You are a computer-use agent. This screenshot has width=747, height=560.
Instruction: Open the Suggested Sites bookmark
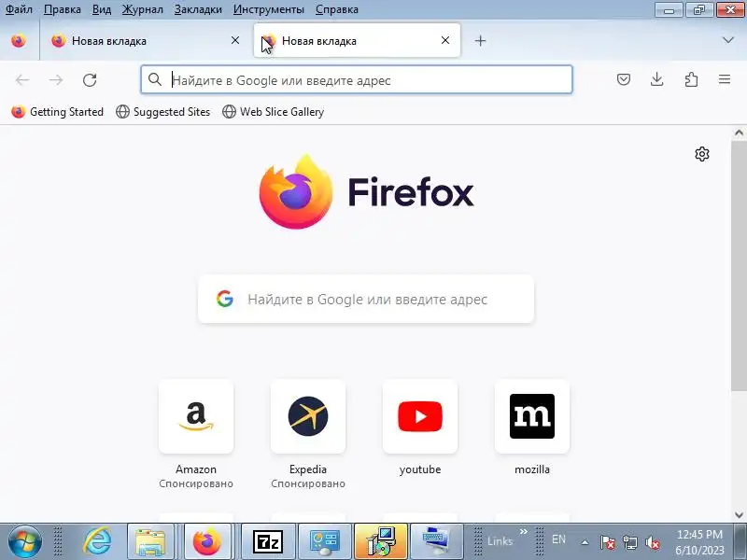coord(162,112)
